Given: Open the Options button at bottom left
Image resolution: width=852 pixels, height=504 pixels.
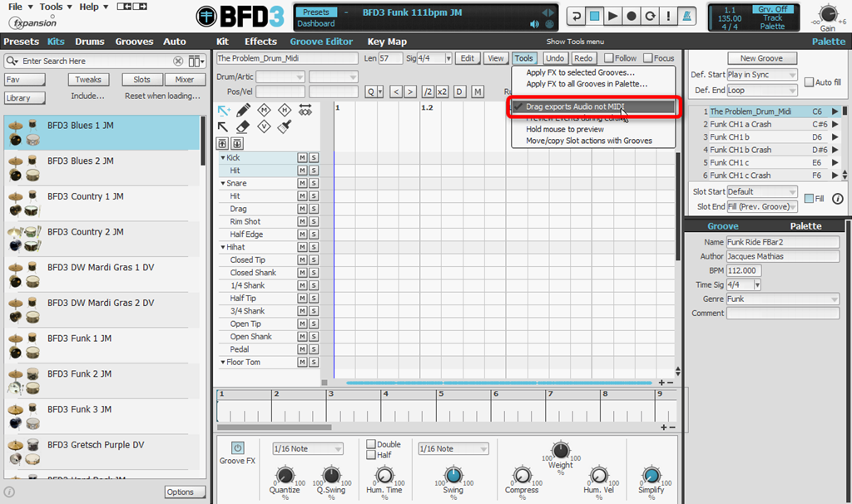Looking at the screenshot, I should point(185,492).
